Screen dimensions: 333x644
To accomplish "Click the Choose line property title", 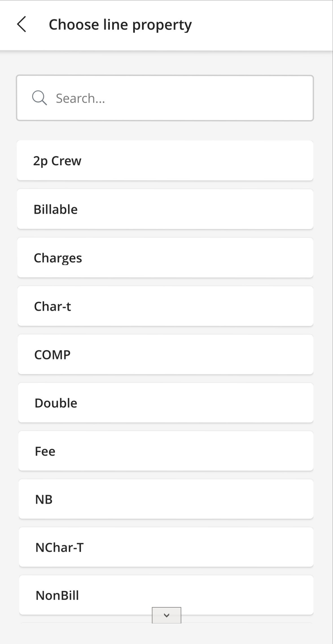I will pos(120,25).
